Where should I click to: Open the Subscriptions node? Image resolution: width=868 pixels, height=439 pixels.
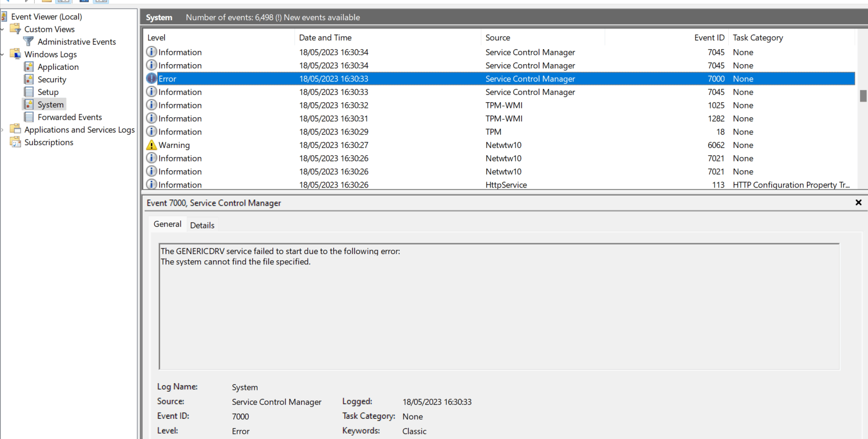tap(50, 142)
